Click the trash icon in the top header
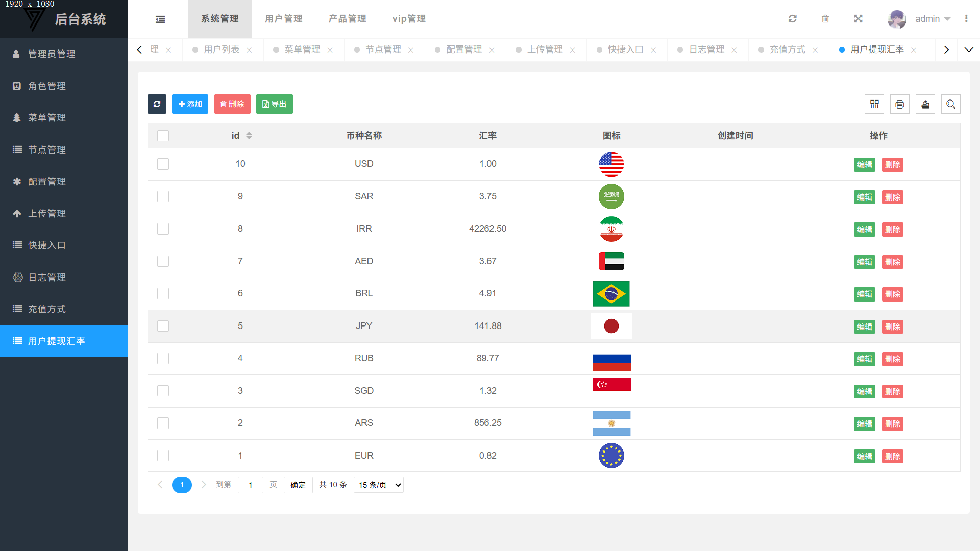 point(825,19)
